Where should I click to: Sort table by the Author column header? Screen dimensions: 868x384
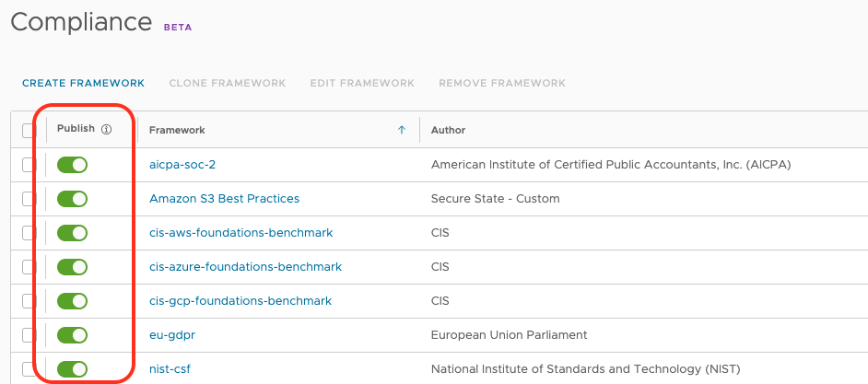point(449,131)
